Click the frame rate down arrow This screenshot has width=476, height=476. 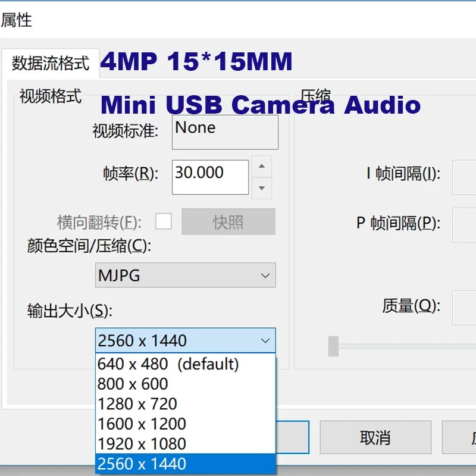[262, 188]
